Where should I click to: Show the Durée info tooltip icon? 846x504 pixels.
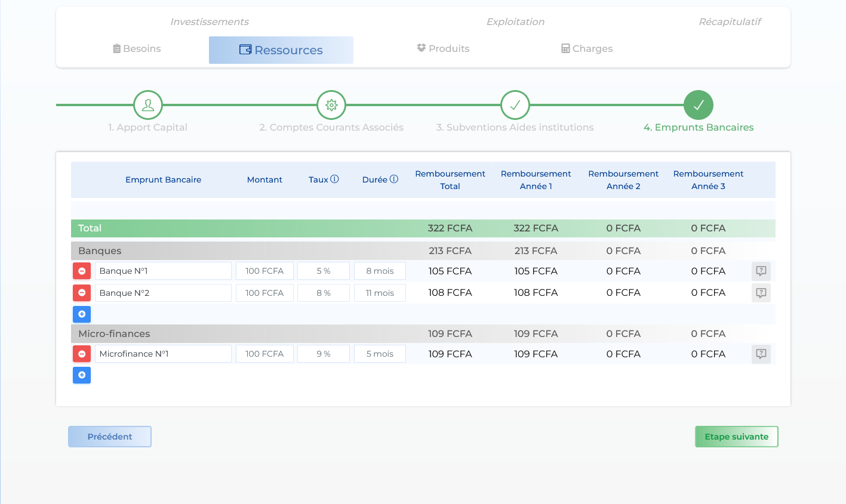(x=394, y=179)
